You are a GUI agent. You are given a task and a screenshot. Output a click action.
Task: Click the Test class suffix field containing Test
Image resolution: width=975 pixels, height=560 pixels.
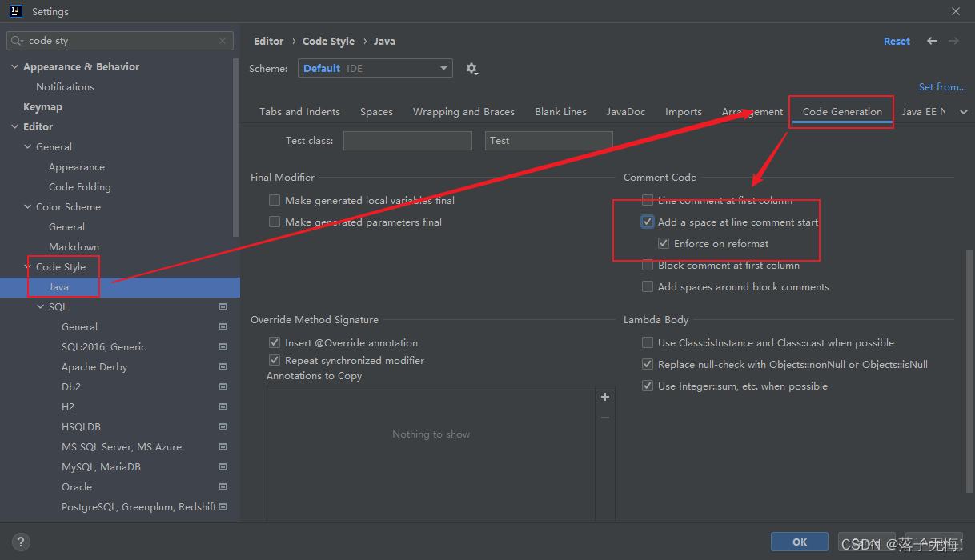click(x=549, y=141)
